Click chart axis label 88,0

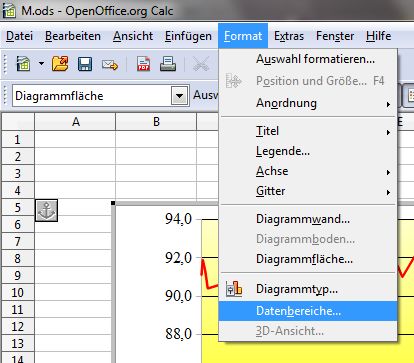click(179, 334)
